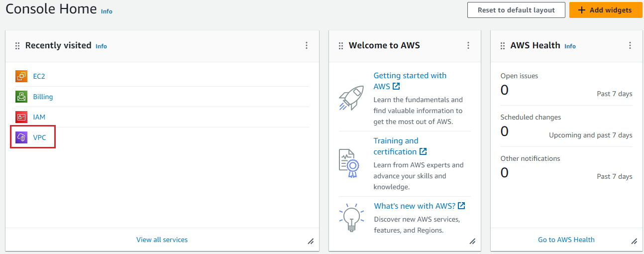Click the VPC service icon
The height and width of the screenshot is (254, 644).
point(21,137)
